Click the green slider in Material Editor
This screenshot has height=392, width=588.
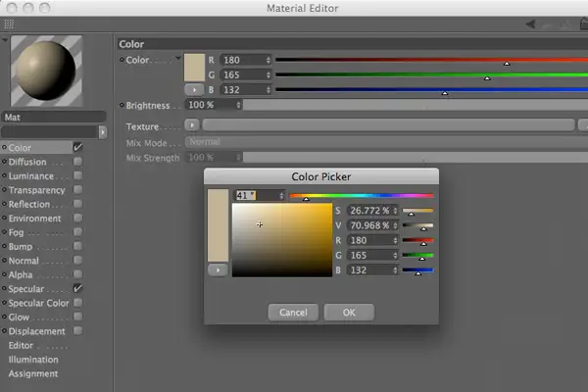click(431, 75)
